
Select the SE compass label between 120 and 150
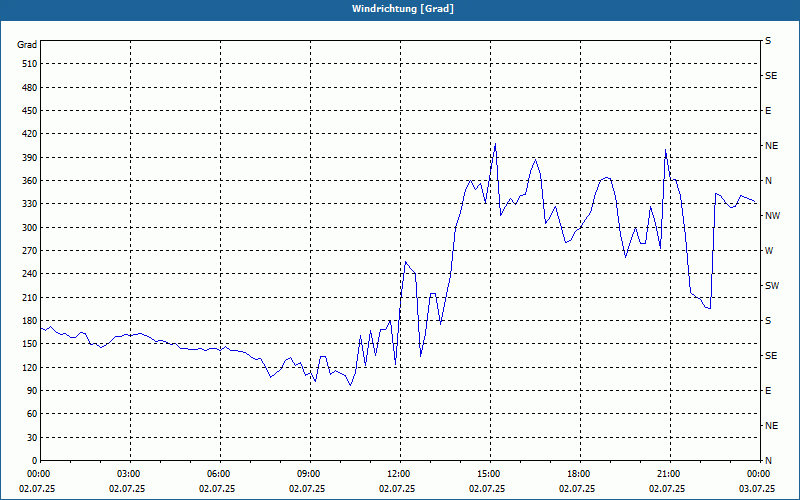coord(771,356)
